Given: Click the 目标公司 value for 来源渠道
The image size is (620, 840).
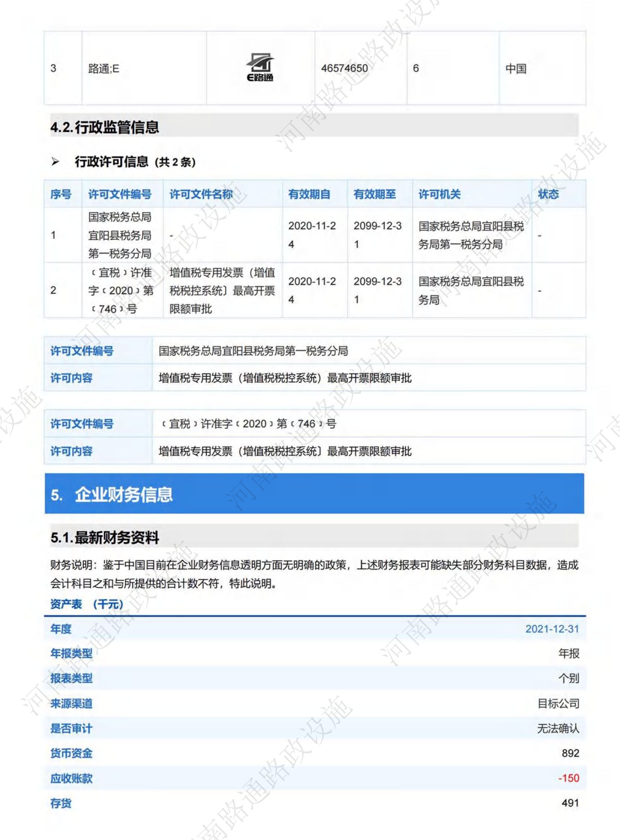Looking at the screenshot, I should click(559, 704).
